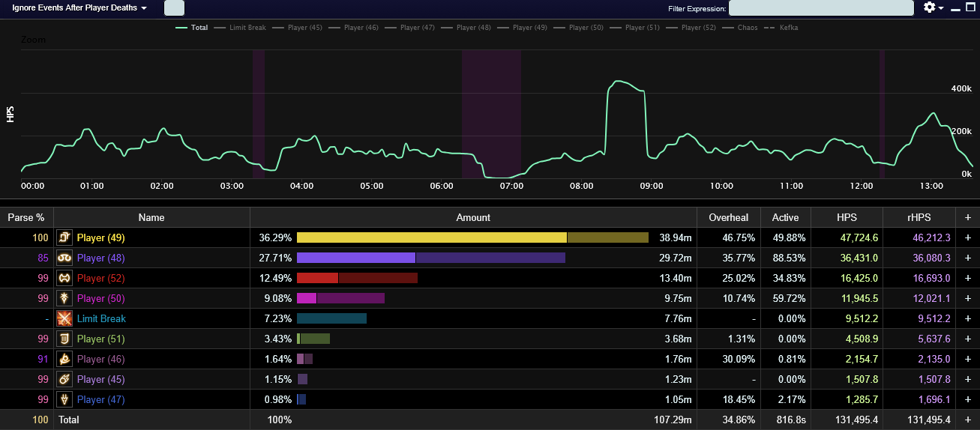980x430 pixels.
Task: Click the red job icon for Player (52)
Action: click(x=64, y=278)
